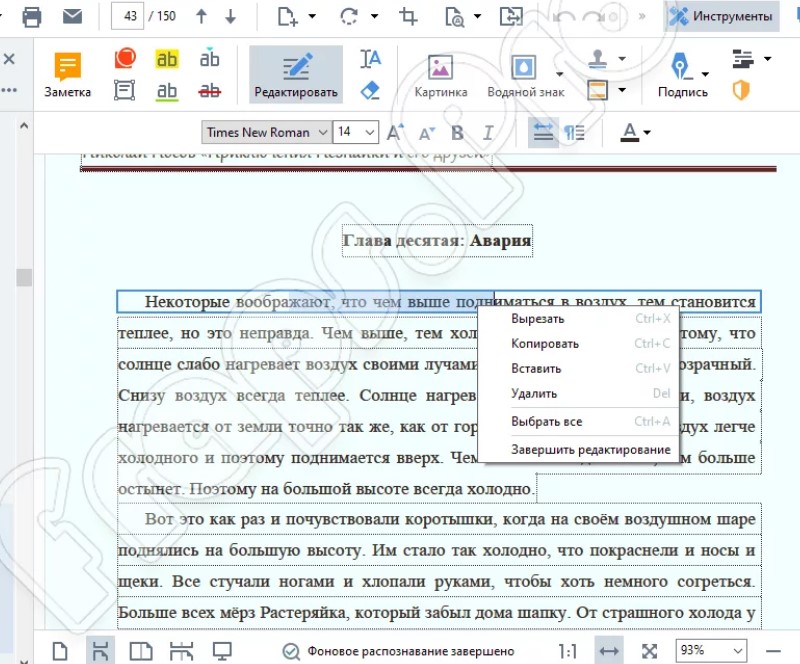The height and width of the screenshot is (664, 800).
Task: Toggle bold text formatting
Action: pyautogui.click(x=457, y=133)
